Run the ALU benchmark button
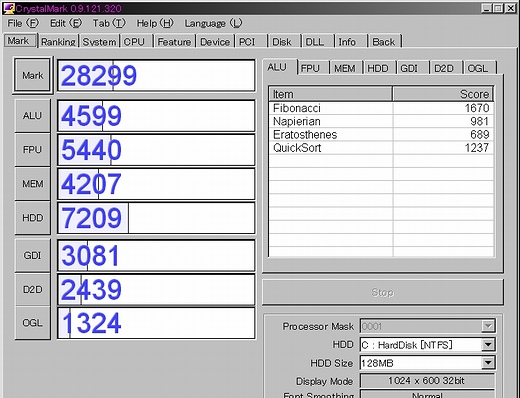The image size is (520, 398). tap(33, 116)
